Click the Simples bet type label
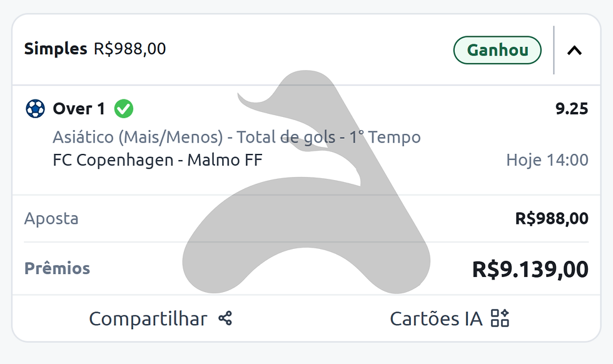Screen dimensions: 613x364 (x=56, y=49)
